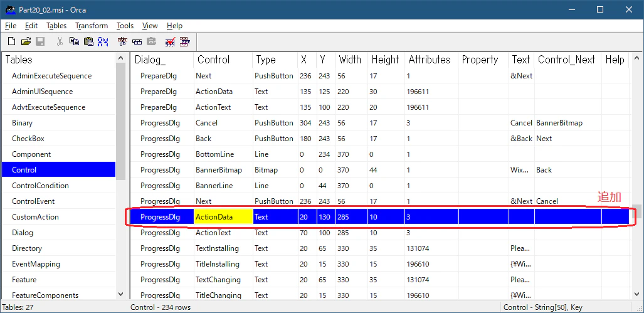Click the Cut scissors toolbar icon

60,41
